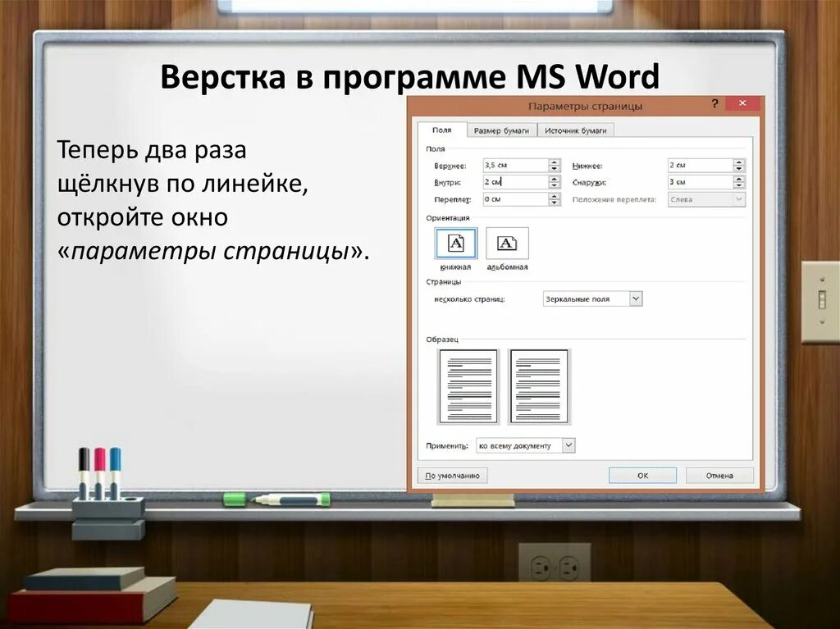840x629 pixels.
Task: Click the По умолчанию button
Action: [452, 475]
